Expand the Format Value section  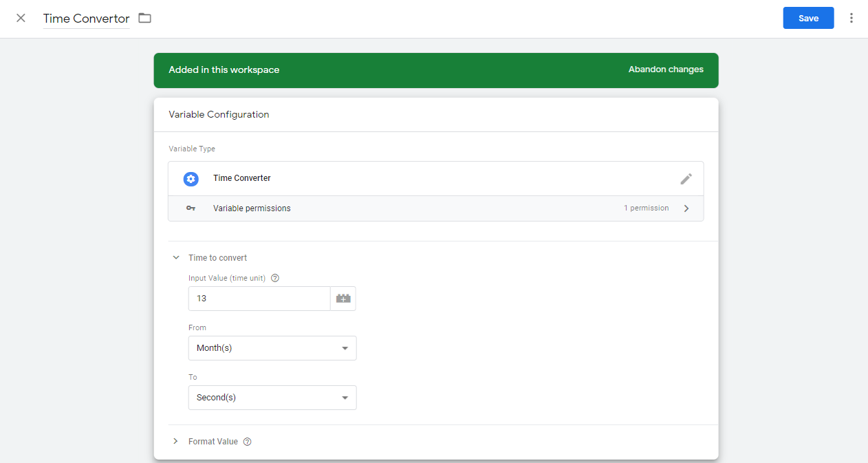(176, 442)
